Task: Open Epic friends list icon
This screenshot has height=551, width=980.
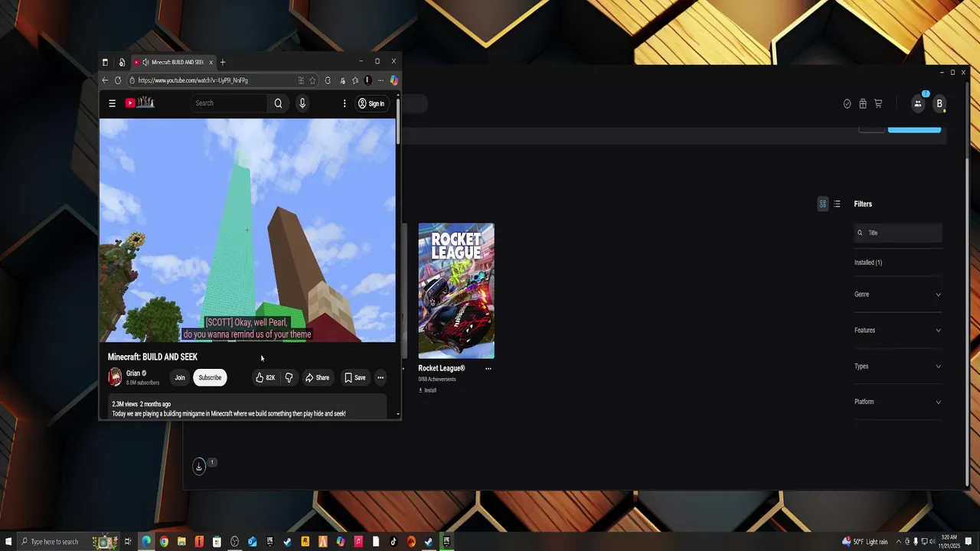Action: coord(918,103)
